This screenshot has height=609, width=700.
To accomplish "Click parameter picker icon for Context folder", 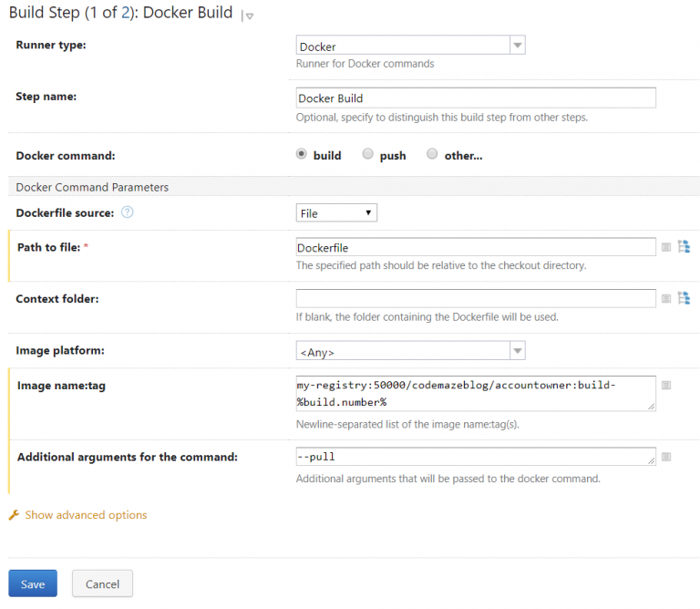I will tap(666, 298).
